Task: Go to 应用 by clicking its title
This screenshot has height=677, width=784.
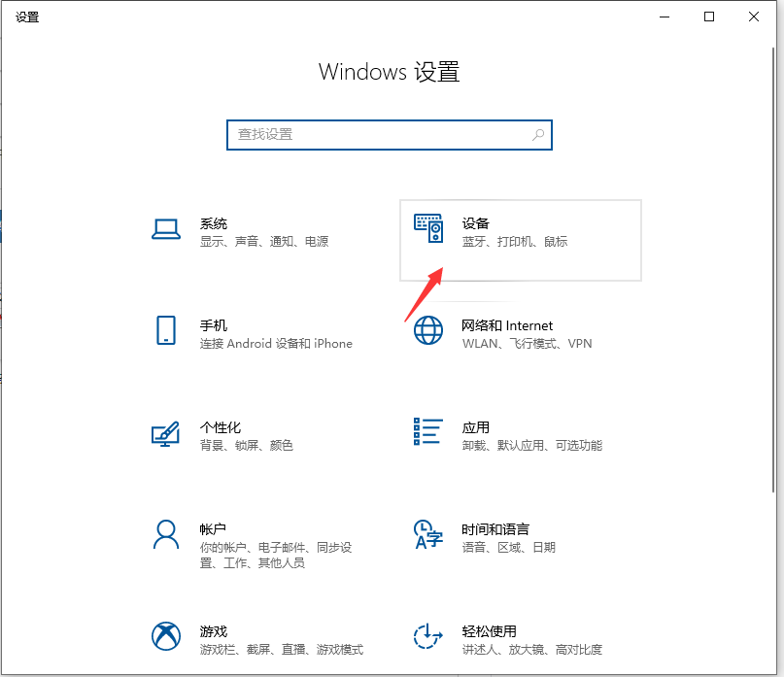Action: [x=476, y=427]
